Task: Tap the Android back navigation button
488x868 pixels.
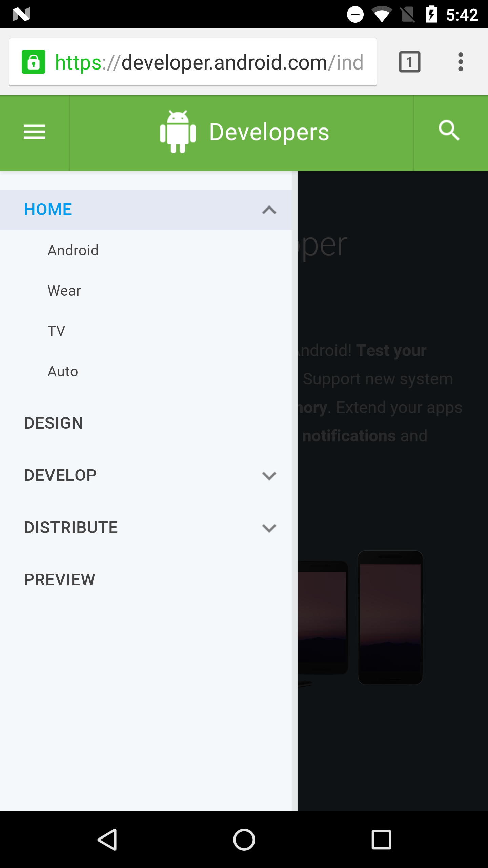Action: (107, 840)
